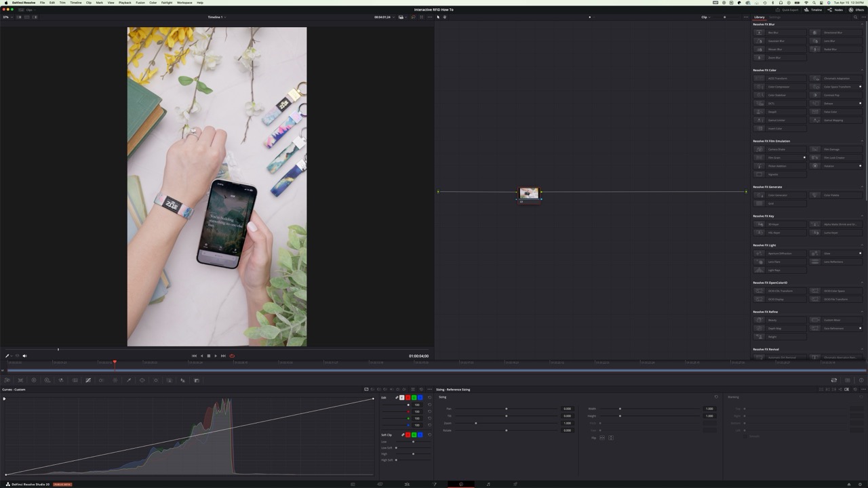
Task: Search the effects library
Action: pyautogui.click(x=854, y=17)
